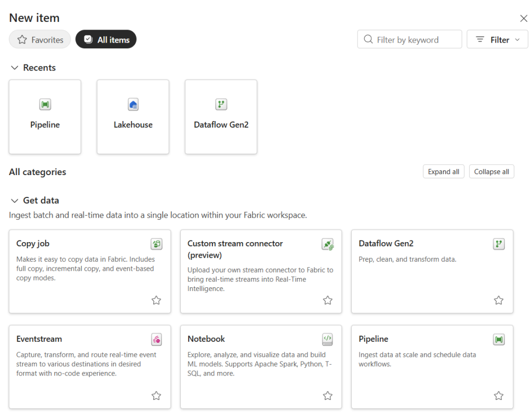The image size is (532, 413).
Task: Collapse the Get data section chevron
Action: [15, 201]
